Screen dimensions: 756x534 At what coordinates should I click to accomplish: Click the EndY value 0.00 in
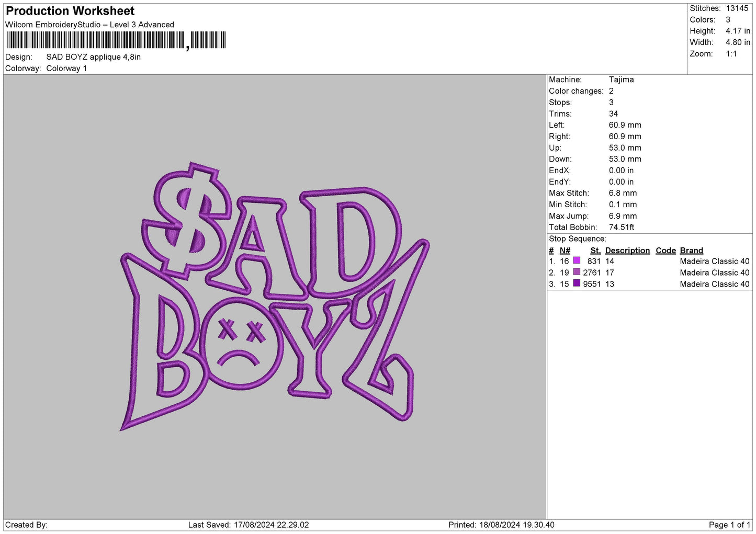(x=621, y=182)
